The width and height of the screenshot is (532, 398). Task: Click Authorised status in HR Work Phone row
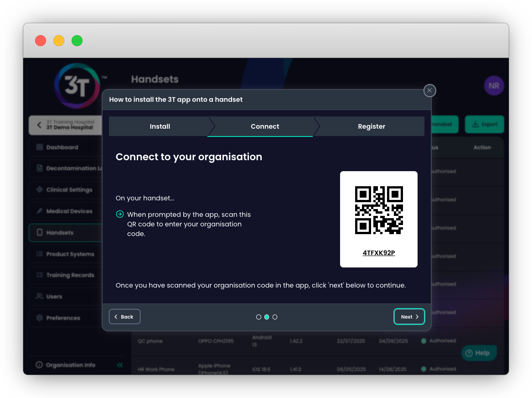click(439, 369)
